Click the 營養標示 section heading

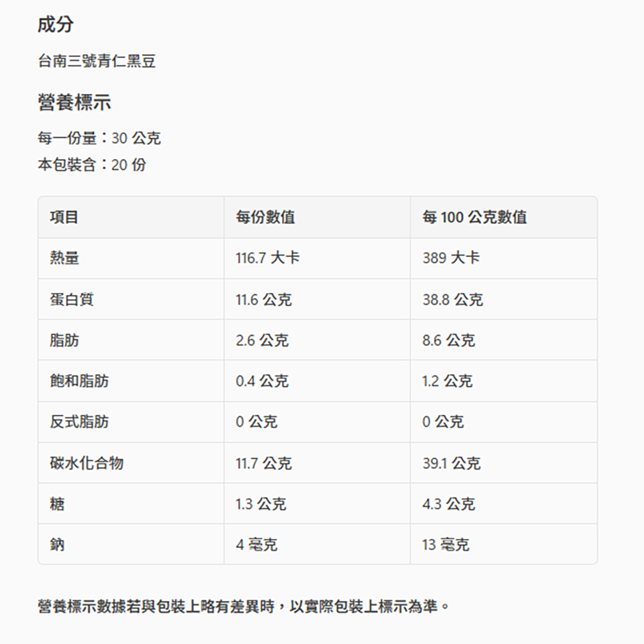tap(74, 102)
